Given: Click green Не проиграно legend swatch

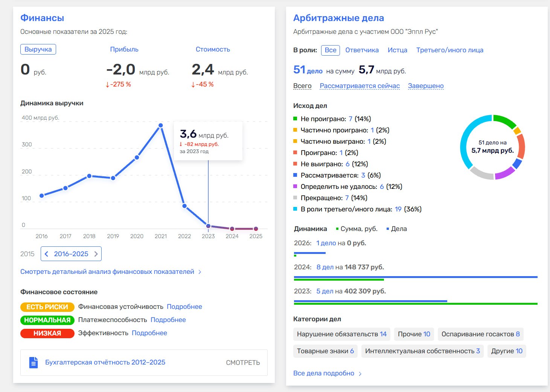Looking at the screenshot, I should pos(295,119).
